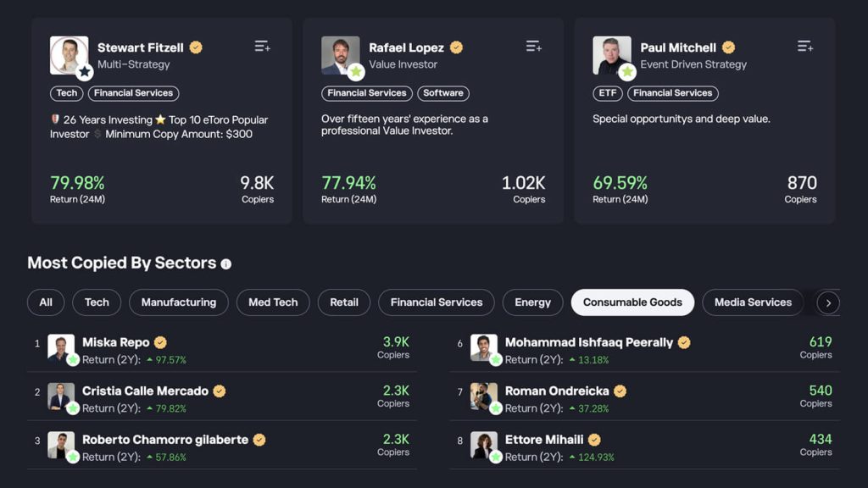868x488 pixels.
Task: Click Software tag on Rafael Lopez card
Action: 443,93
